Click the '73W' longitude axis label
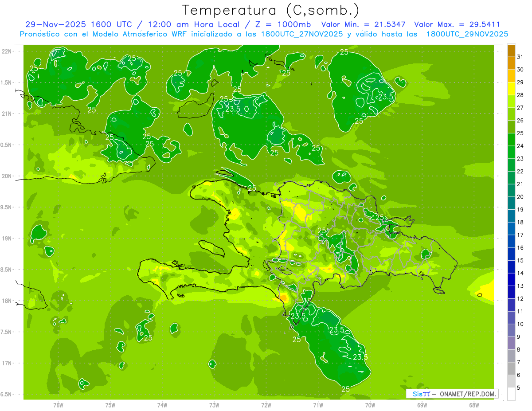Image resolution: width=532 pixels, height=411 pixels. pyautogui.click(x=214, y=405)
